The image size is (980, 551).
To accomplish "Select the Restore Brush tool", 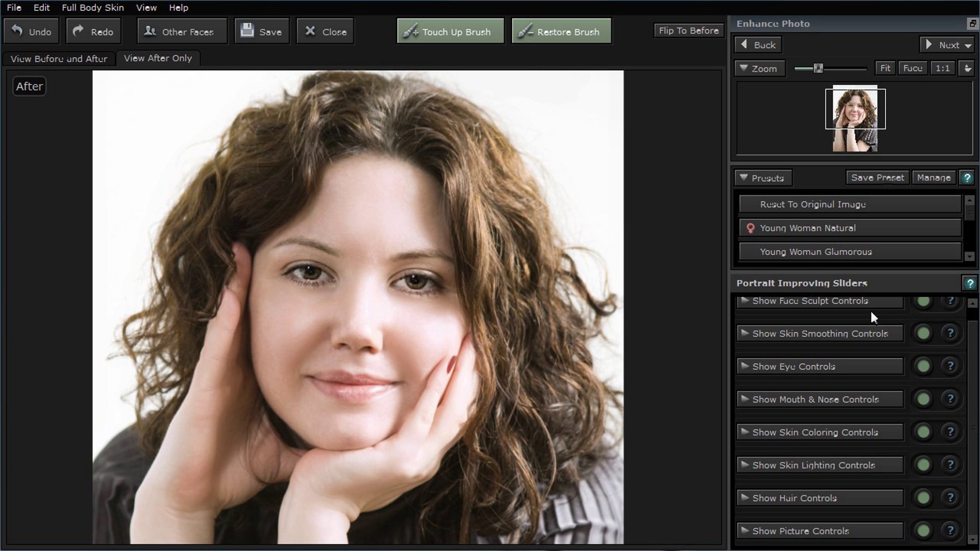I will [x=561, y=31].
